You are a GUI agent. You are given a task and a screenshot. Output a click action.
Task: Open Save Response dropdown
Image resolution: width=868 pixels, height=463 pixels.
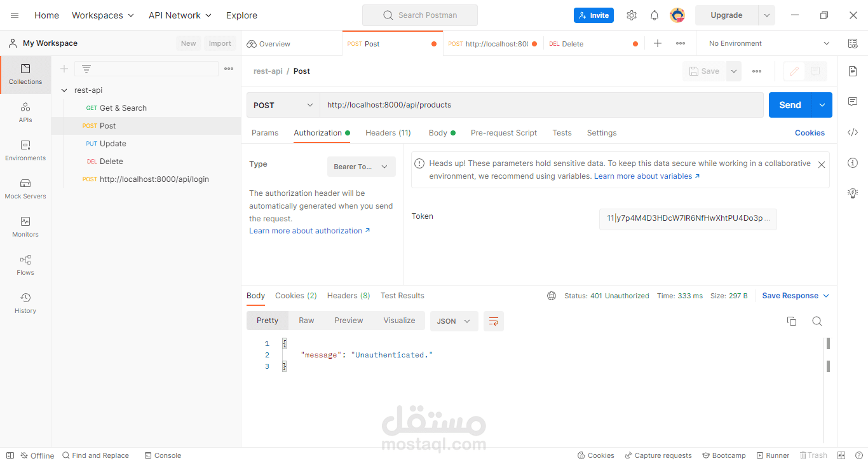pyautogui.click(x=796, y=296)
